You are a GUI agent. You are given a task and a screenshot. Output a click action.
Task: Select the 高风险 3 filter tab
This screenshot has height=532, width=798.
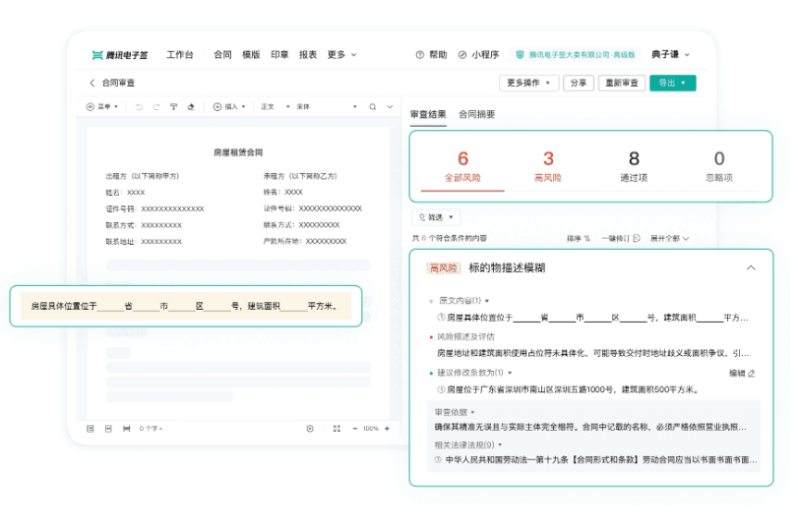(548, 167)
